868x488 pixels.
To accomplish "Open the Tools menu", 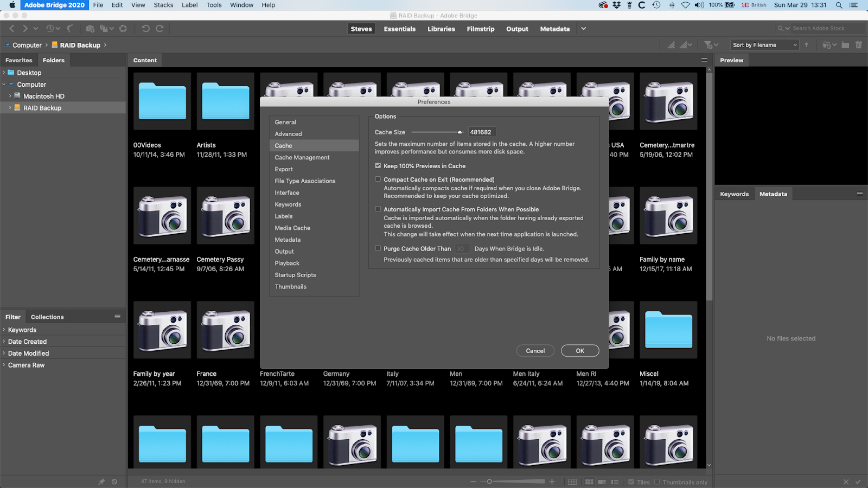I will pyautogui.click(x=214, y=5).
